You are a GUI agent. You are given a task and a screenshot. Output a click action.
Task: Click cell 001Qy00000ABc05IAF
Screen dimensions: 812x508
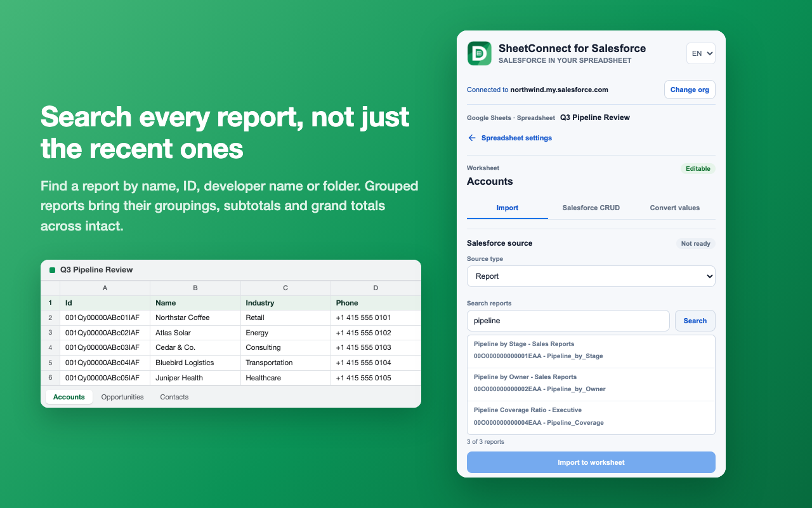[105, 378]
